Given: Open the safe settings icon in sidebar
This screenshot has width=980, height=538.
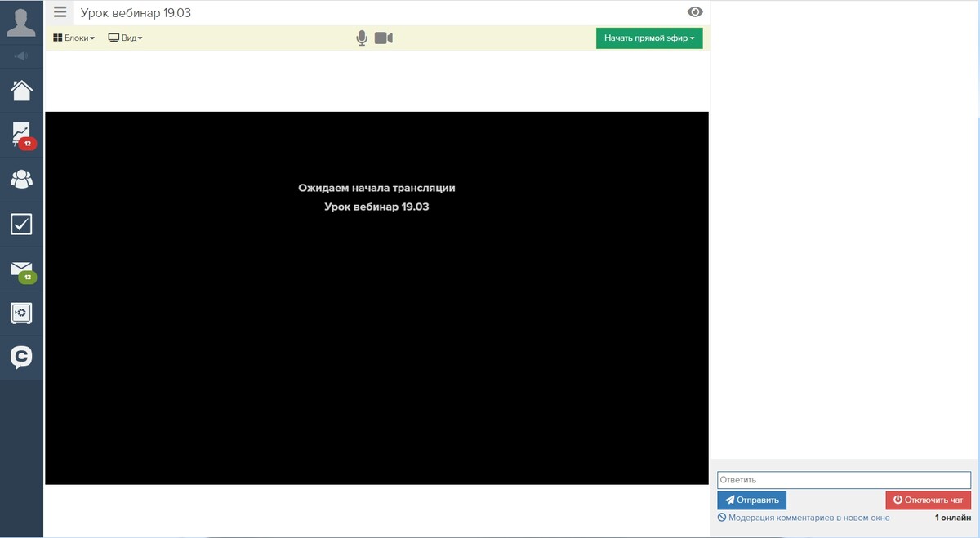Looking at the screenshot, I should point(21,313).
